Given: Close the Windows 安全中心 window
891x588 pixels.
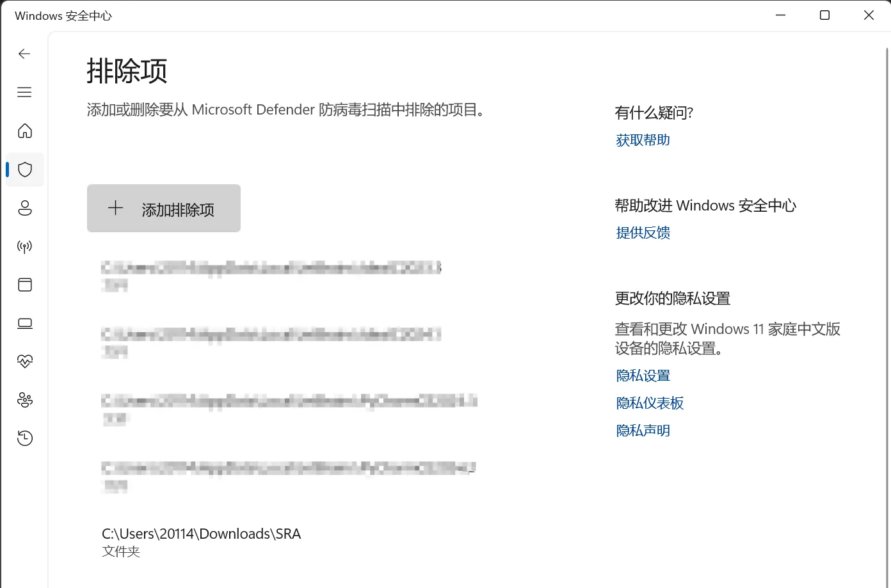Looking at the screenshot, I should pos(869,15).
